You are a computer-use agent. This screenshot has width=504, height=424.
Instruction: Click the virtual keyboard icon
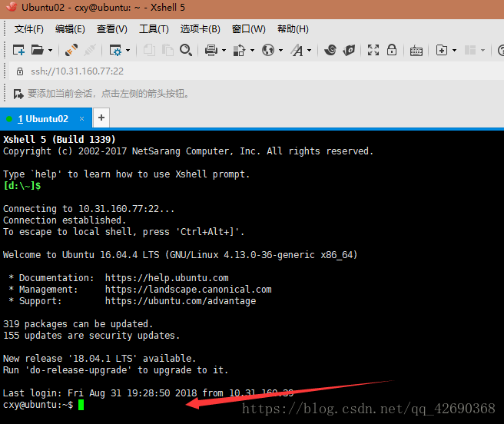[416, 51]
